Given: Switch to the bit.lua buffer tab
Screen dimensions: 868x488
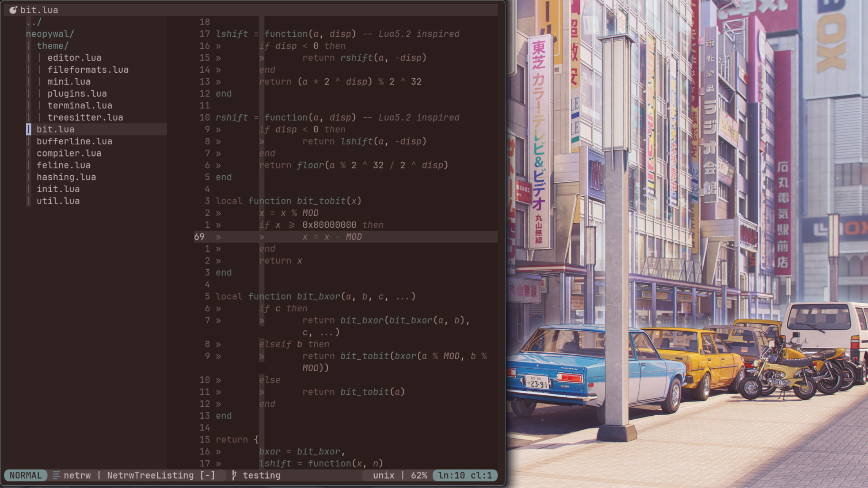Looking at the screenshot, I should coord(39,10).
